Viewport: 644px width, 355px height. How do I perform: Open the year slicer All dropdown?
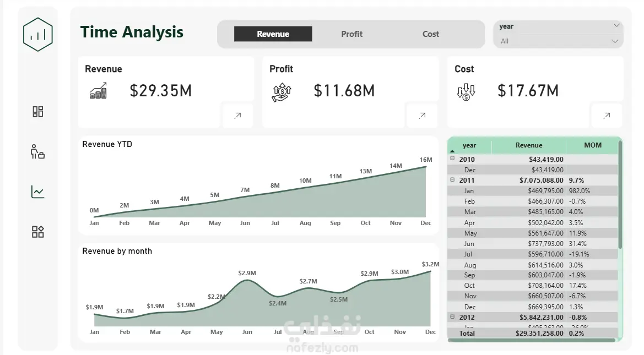coord(559,41)
